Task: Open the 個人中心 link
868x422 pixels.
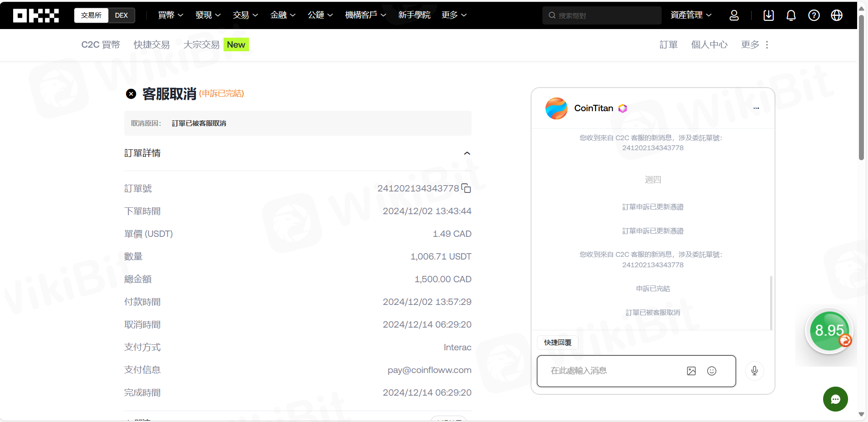Action: click(x=709, y=45)
